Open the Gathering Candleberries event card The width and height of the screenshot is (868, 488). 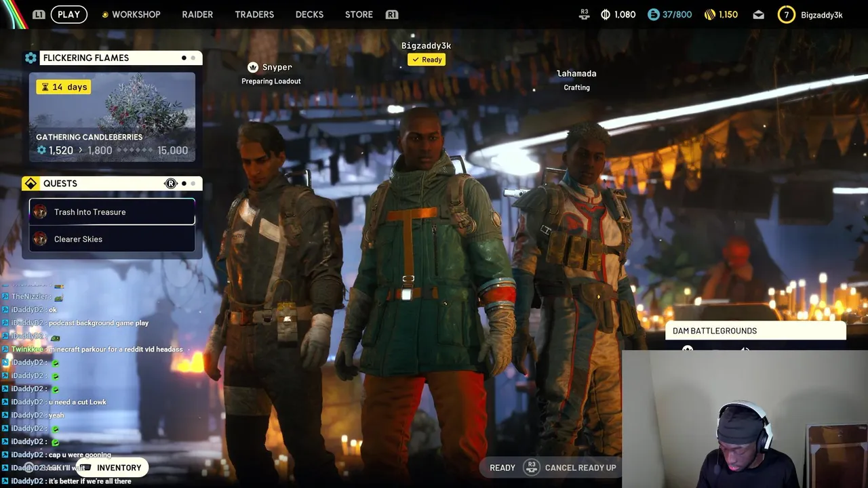pyautogui.click(x=112, y=117)
